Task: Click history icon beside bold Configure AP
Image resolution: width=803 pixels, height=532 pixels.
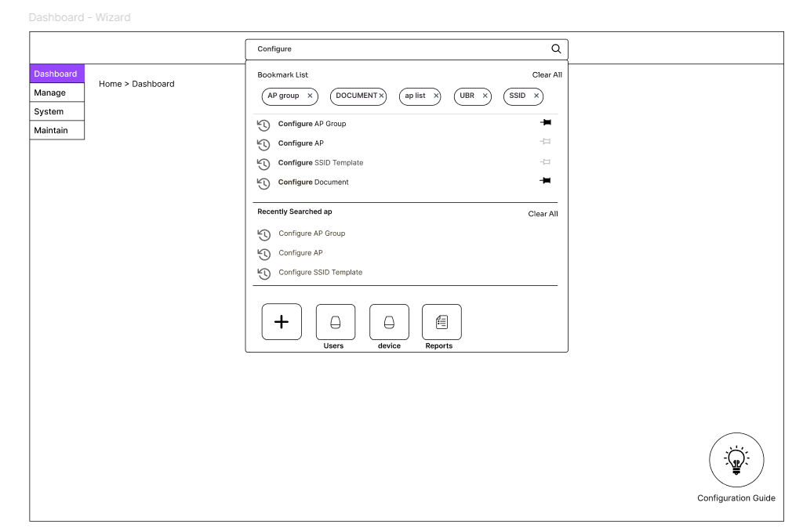Action: (263, 144)
